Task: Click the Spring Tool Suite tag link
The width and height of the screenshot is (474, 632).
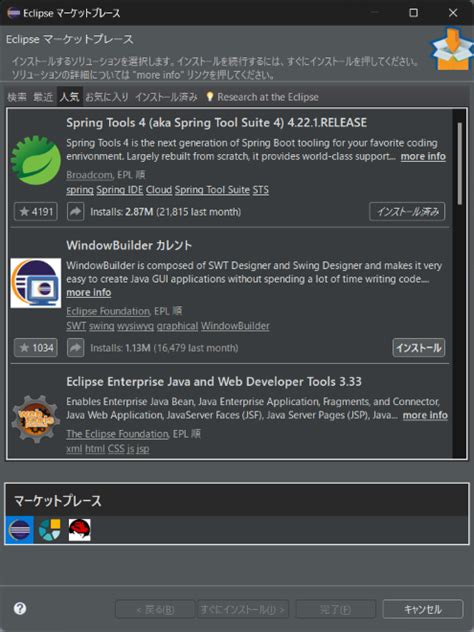Action: point(212,190)
